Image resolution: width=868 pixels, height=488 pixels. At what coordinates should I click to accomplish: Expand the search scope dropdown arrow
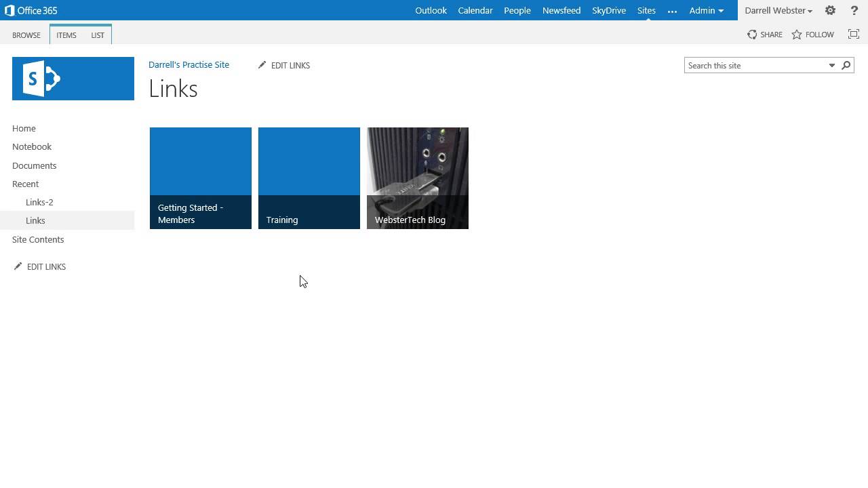832,66
